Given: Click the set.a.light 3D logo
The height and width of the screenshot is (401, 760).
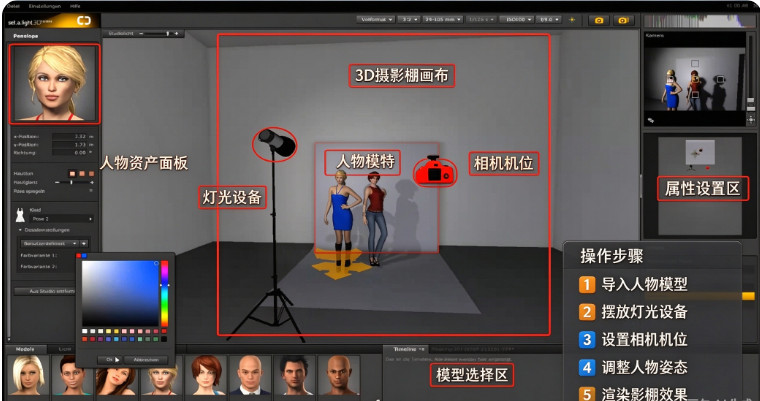Looking at the screenshot, I should [x=52, y=21].
